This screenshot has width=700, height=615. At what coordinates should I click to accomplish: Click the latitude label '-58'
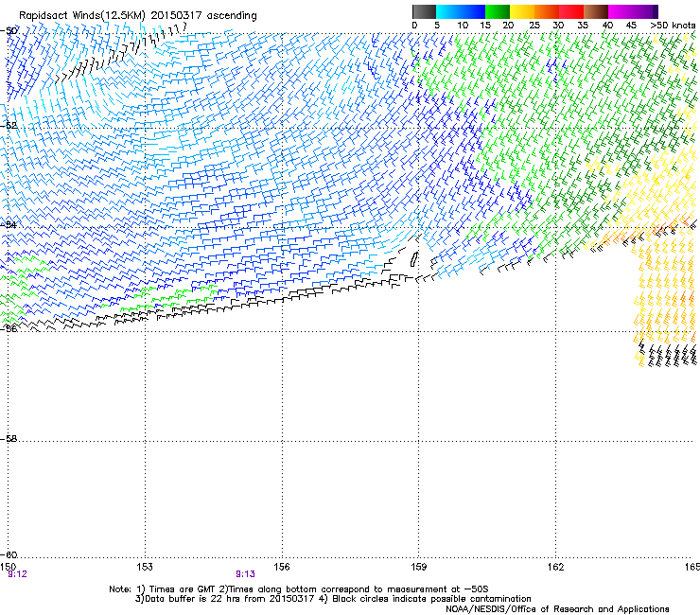(x=9, y=439)
